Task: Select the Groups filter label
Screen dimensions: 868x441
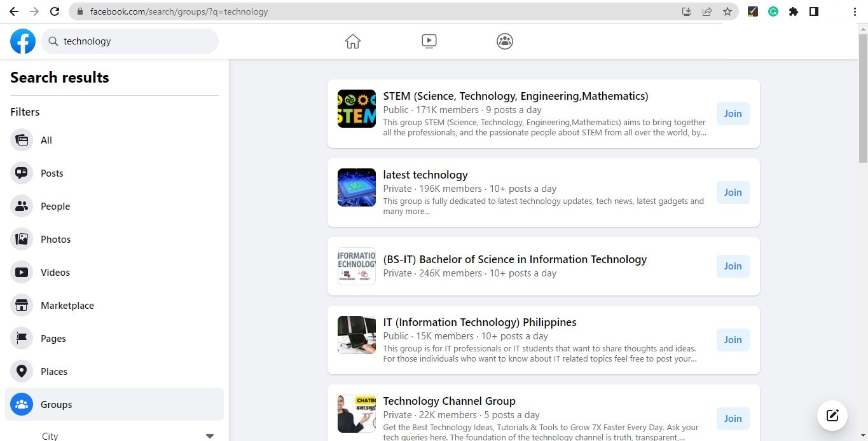Action: click(57, 405)
